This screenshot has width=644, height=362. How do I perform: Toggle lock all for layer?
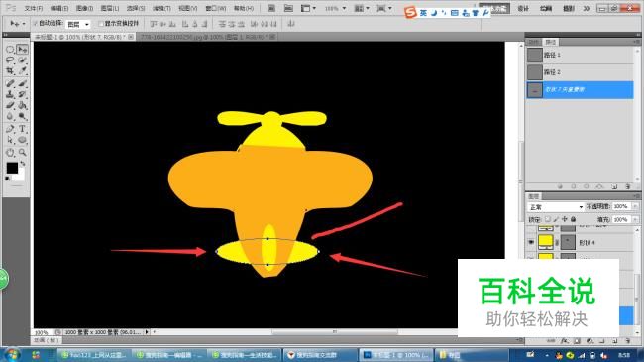coord(573,219)
